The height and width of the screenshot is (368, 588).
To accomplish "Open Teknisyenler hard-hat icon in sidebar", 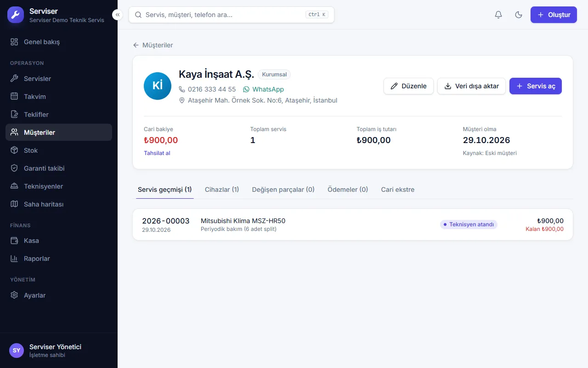I will (x=14, y=186).
